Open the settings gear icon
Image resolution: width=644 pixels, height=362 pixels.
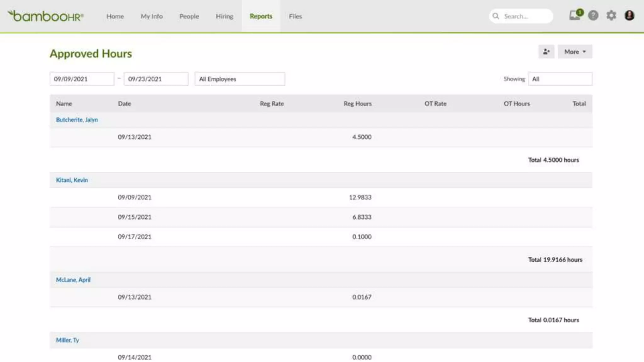pos(611,15)
